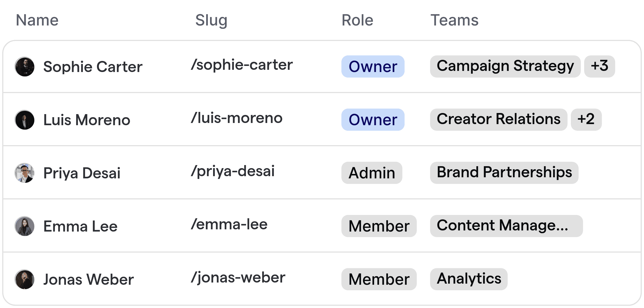Toggle Luis Moreno's Owner role badge
Screen dimensions: 644x308
pyautogui.click(x=373, y=120)
